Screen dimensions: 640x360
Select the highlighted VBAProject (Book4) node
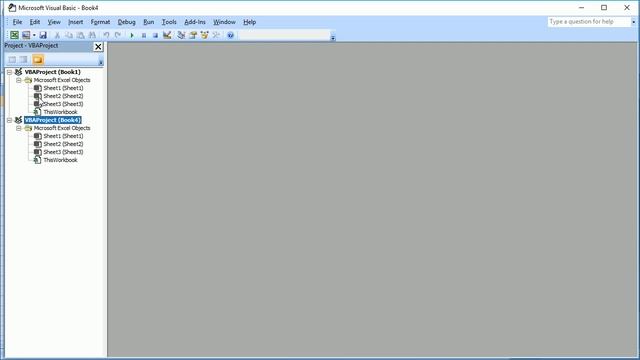(53, 120)
